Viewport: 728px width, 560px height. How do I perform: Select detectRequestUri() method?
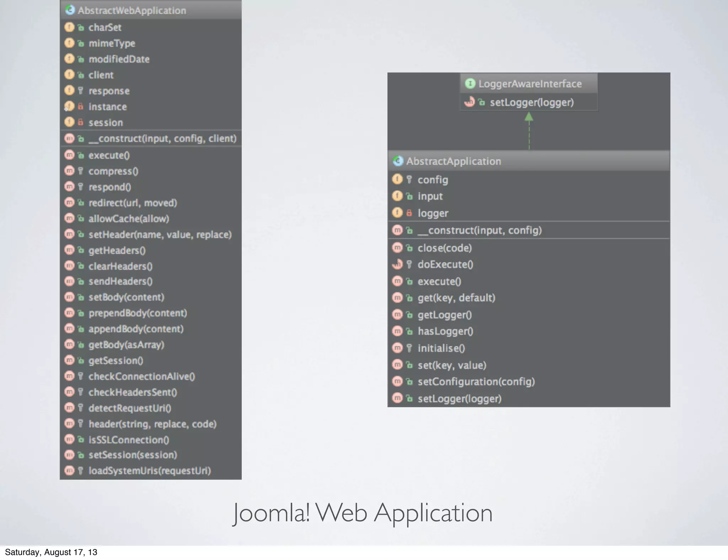(x=151, y=408)
